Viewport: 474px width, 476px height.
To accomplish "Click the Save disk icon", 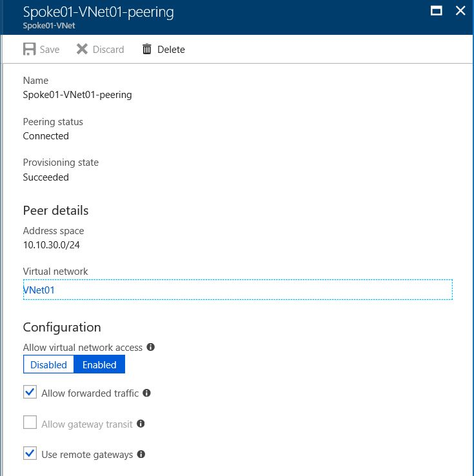I will (x=29, y=49).
